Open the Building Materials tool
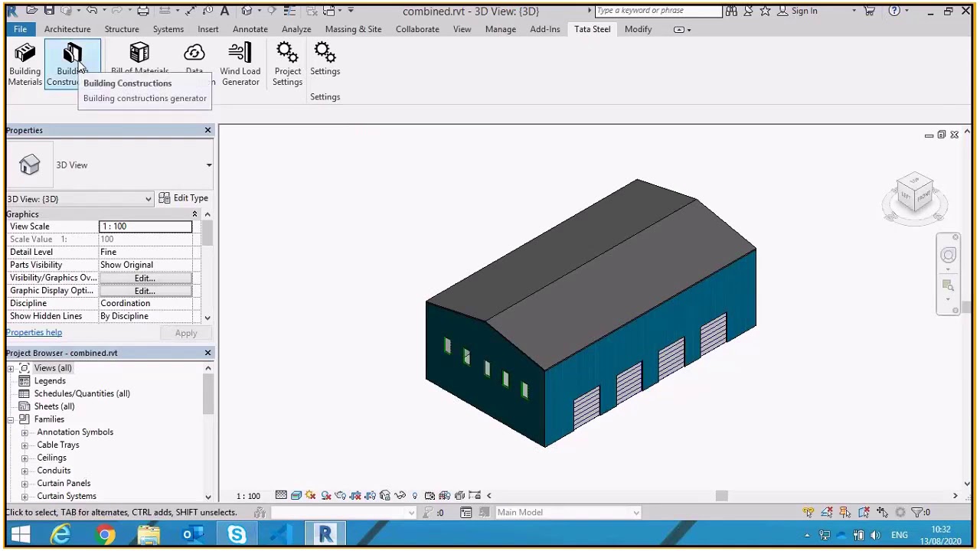 click(x=24, y=64)
